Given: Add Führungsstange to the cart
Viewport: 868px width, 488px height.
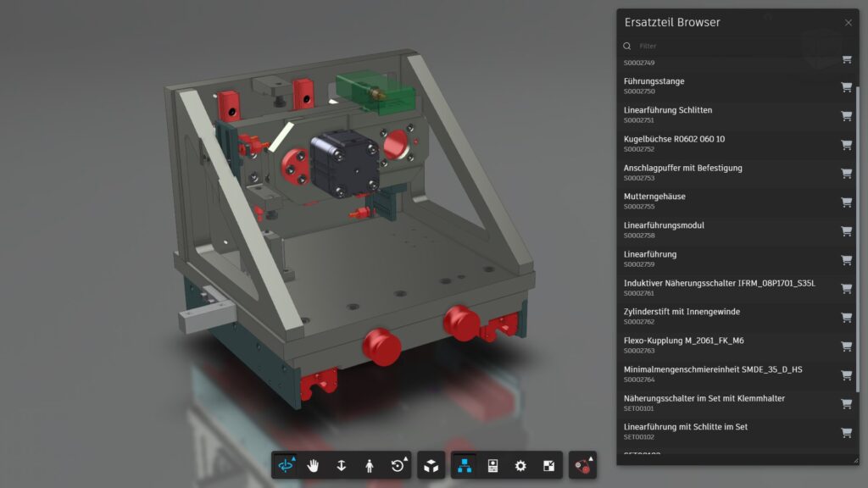Looking at the screenshot, I should pos(845,87).
